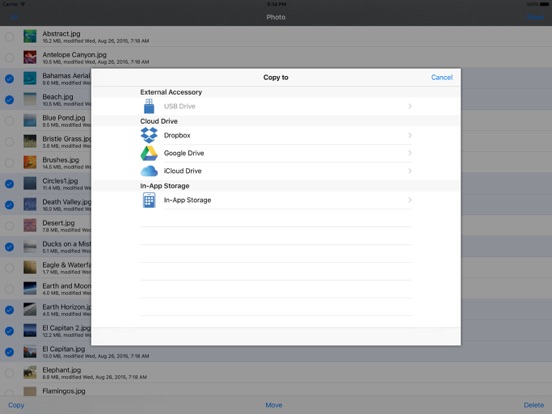Tap Copy in the bottom toolbar
This screenshot has height=414, width=552.
pyautogui.click(x=16, y=405)
